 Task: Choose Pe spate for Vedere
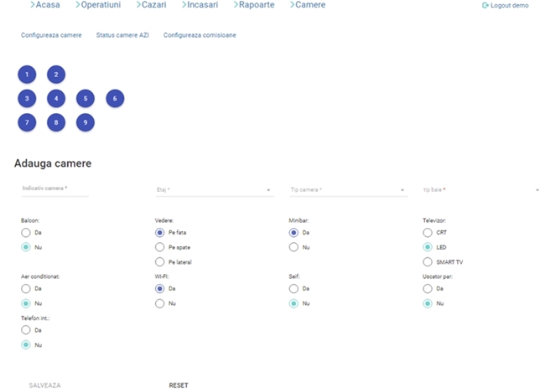(x=160, y=247)
